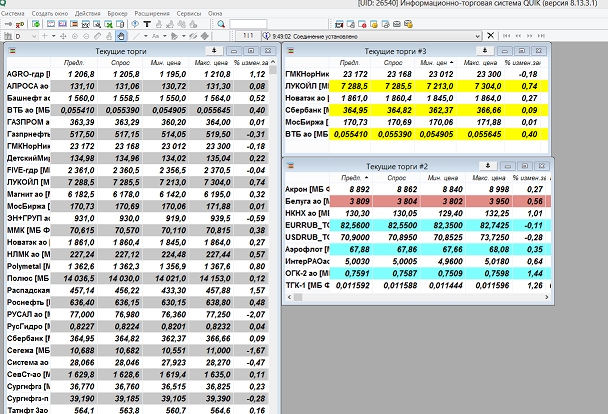
Task: Click Спрос column header in Текущие торги
Action: 120,62
